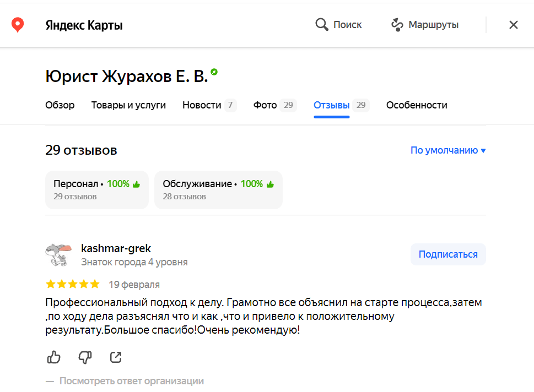Click the Яндекс Карты title
The width and height of the screenshot is (534, 392).
pos(84,25)
